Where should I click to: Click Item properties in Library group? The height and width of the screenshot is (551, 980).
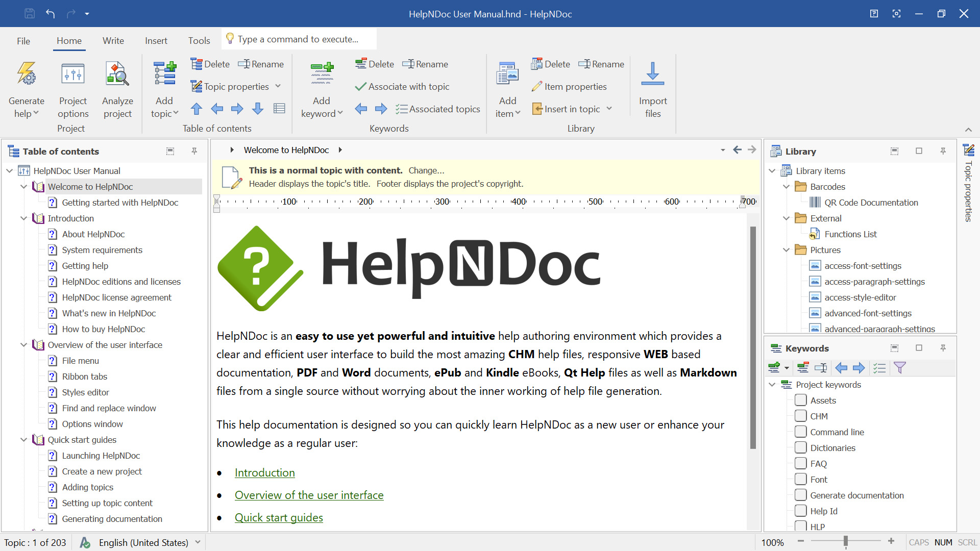point(569,87)
